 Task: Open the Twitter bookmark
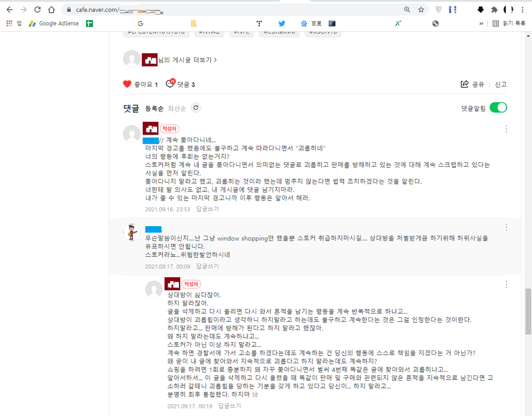pos(281,24)
